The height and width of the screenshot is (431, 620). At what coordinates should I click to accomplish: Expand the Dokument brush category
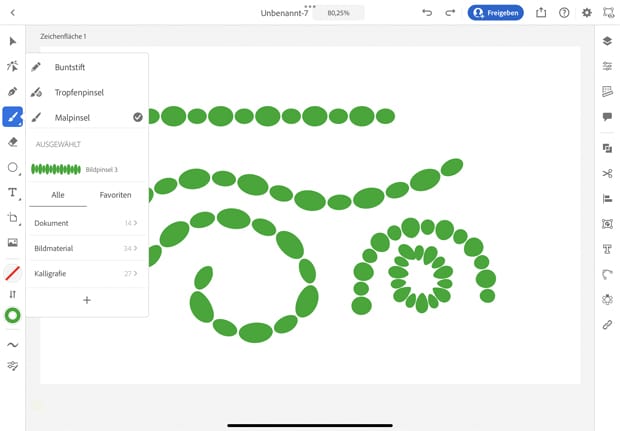[86, 223]
